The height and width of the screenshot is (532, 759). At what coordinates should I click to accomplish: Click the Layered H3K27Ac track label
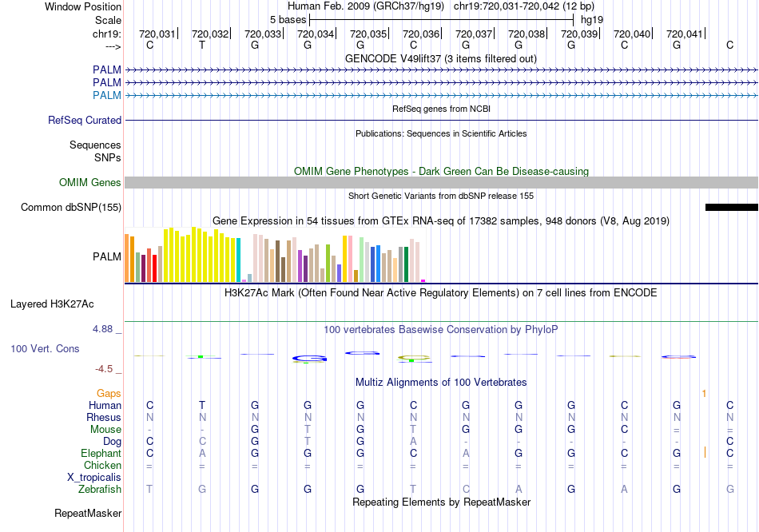point(52,304)
